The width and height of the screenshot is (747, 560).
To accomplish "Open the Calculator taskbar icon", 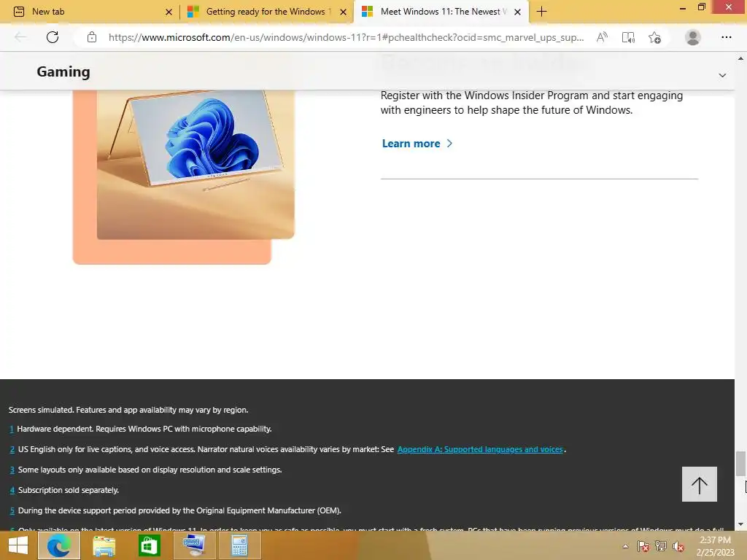I will [x=239, y=545].
